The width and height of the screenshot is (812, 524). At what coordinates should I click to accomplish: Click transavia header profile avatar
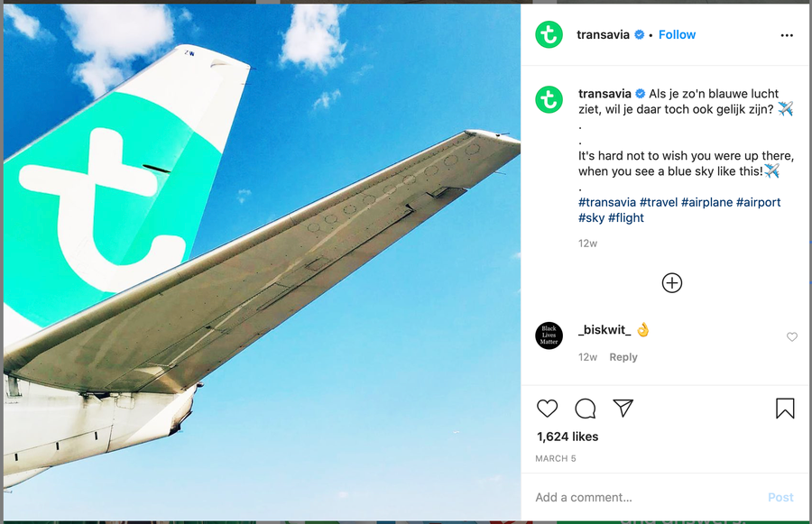[x=549, y=35]
